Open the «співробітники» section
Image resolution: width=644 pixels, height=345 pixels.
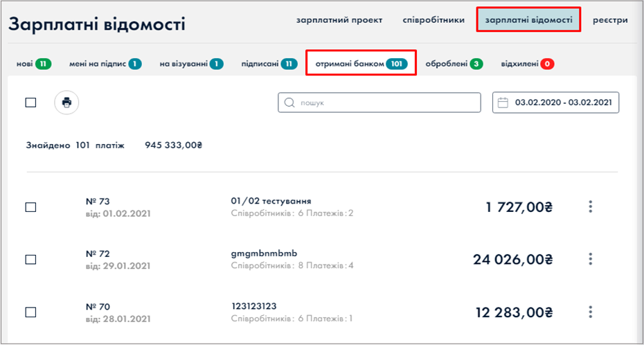(x=433, y=20)
